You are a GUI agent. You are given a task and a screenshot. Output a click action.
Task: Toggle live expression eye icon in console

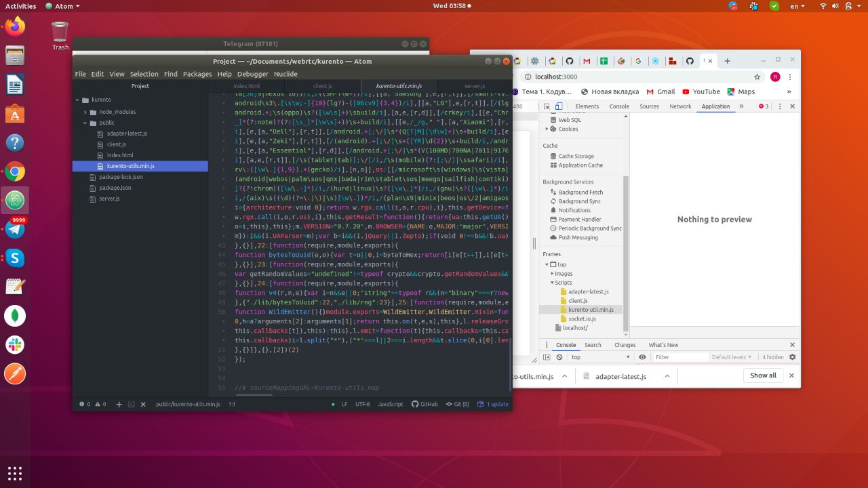[643, 357]
